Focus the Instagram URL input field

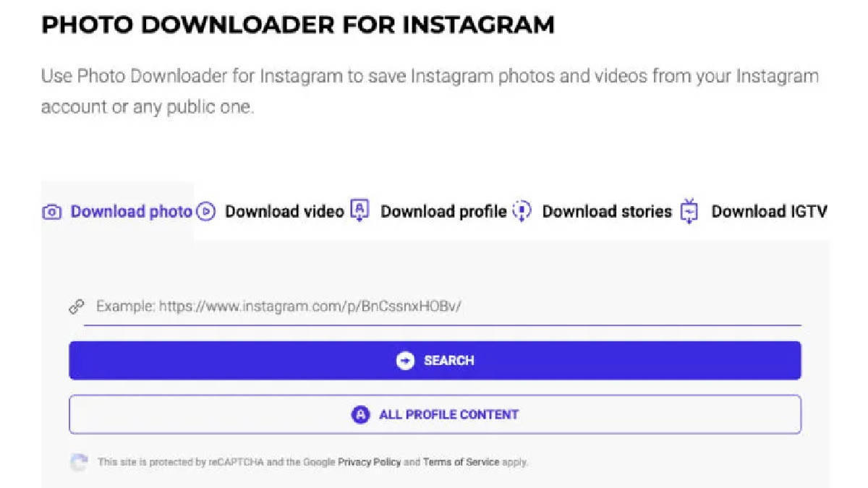[443, 307]
